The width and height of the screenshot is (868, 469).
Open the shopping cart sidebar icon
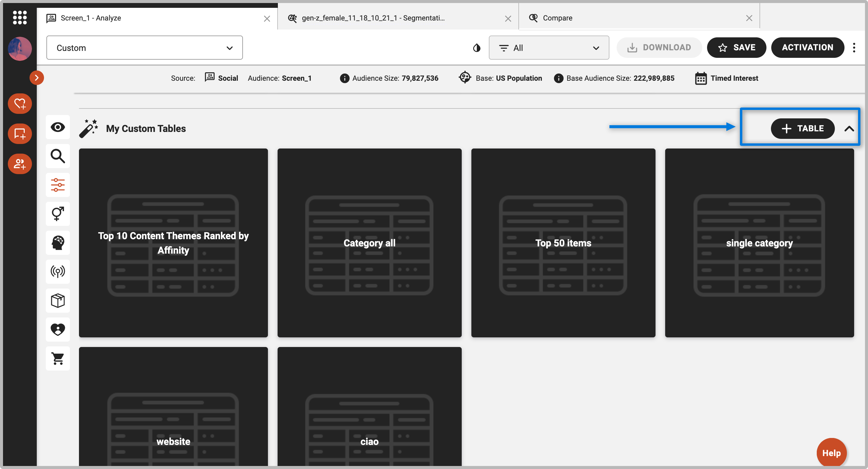(58, 358)
